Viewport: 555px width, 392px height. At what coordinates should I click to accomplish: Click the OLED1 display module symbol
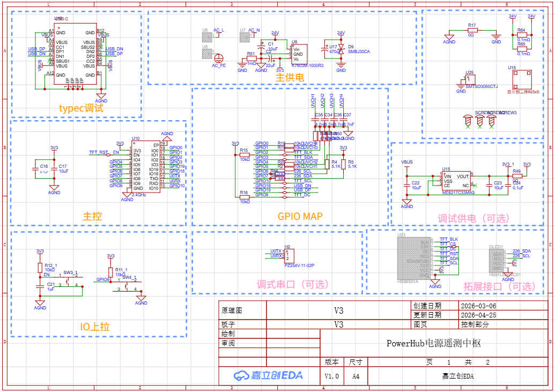click(496, 261)
